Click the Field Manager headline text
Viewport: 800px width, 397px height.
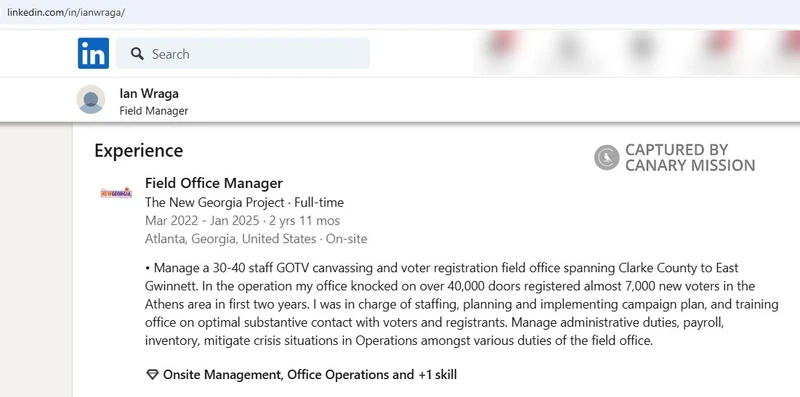pos(154,111)
